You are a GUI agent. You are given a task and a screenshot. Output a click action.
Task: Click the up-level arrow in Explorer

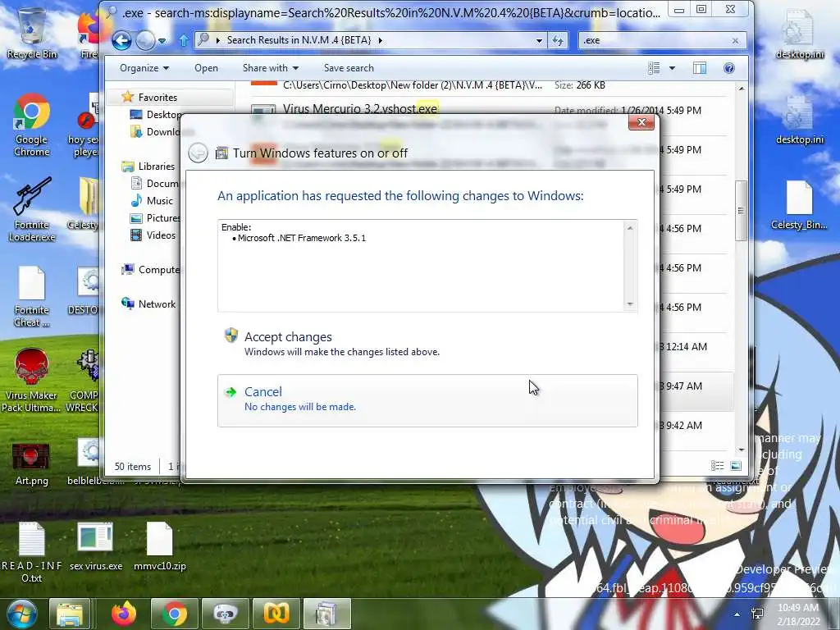click(x=183, y=40)
